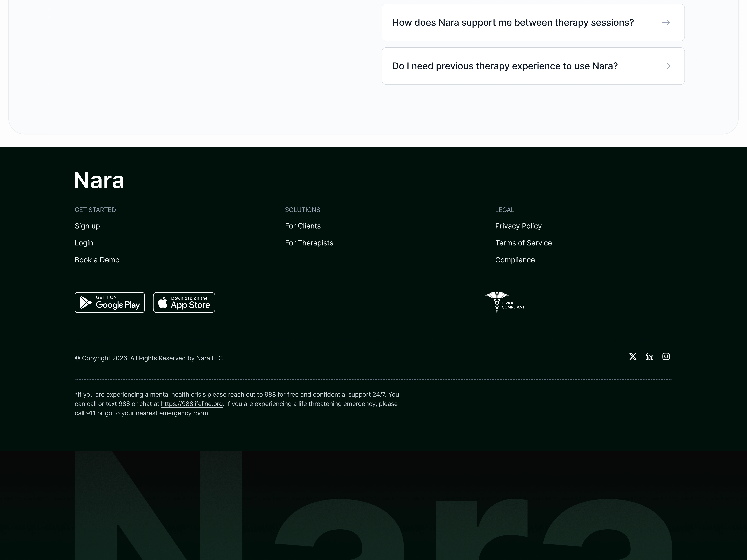This screenshot has height=560, width=747.
Task: View the Privacy Policy
Action: point(518,226)
